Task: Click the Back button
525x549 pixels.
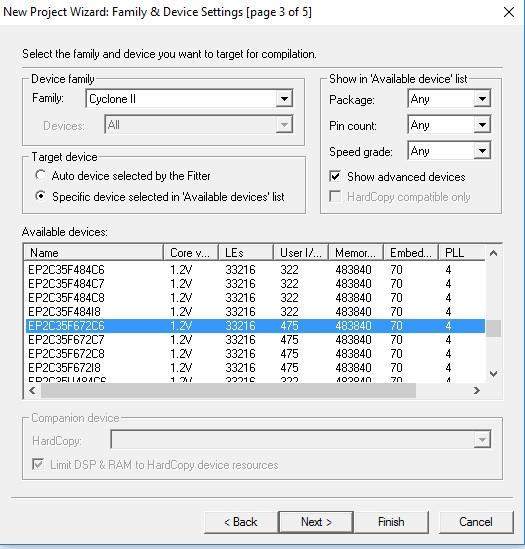Action: click(241, 522)
